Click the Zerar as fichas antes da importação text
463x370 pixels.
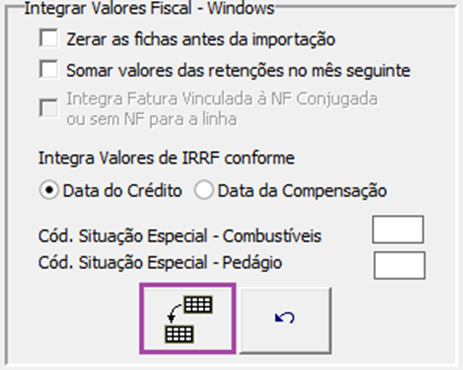pos(201,39)
